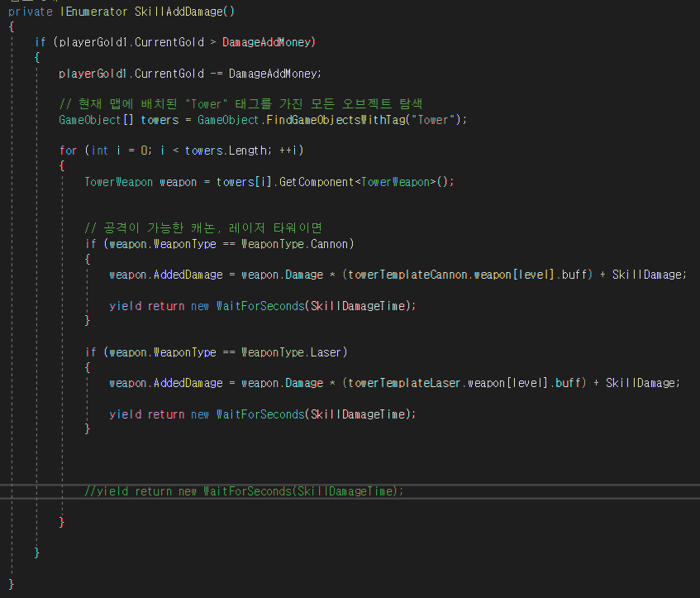
Task: Click the -= operator on the CurrentGold line
Action: tap(217, 73)
